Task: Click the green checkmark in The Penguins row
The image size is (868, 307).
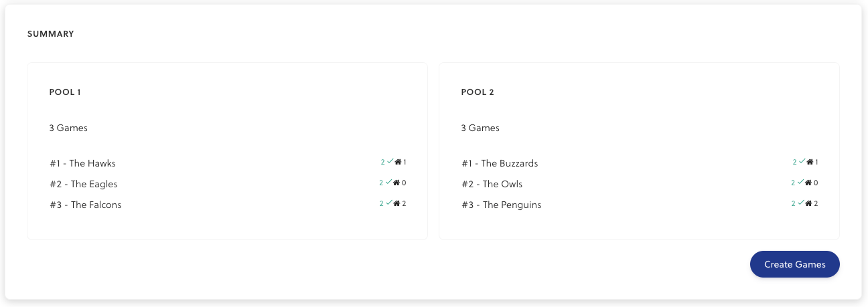Action: coord(800,203)
